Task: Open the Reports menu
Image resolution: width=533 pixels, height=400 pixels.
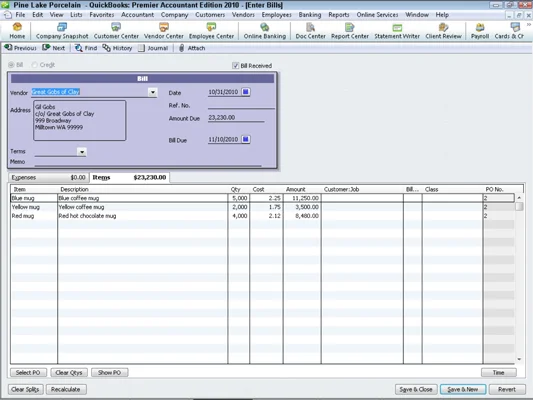Action: tap(339, 15)
